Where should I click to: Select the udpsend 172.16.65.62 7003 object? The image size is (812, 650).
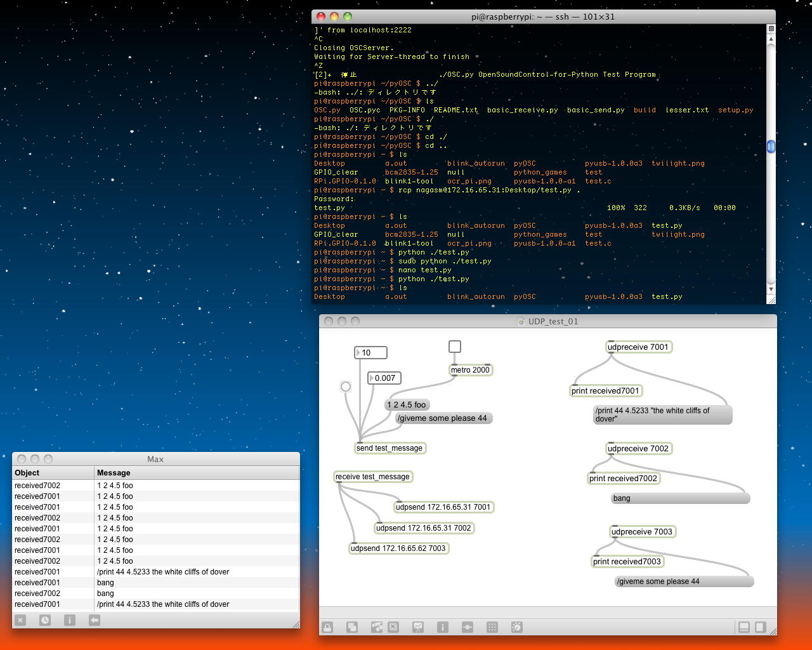(398, 548)
